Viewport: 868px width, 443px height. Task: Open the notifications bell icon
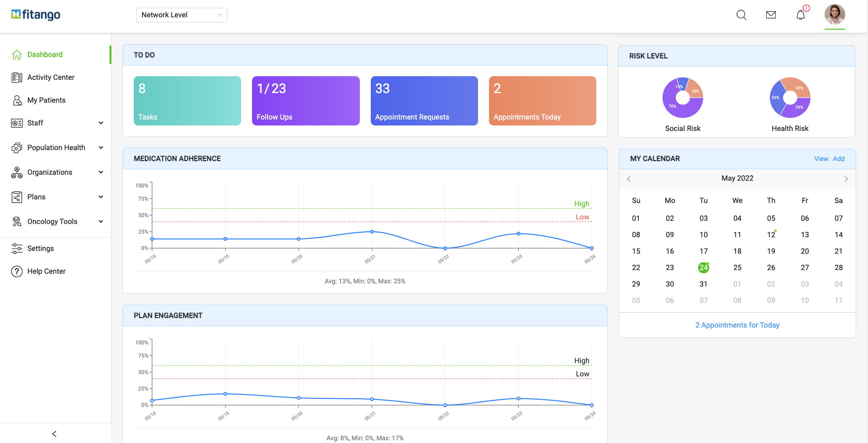pos(800,15)
